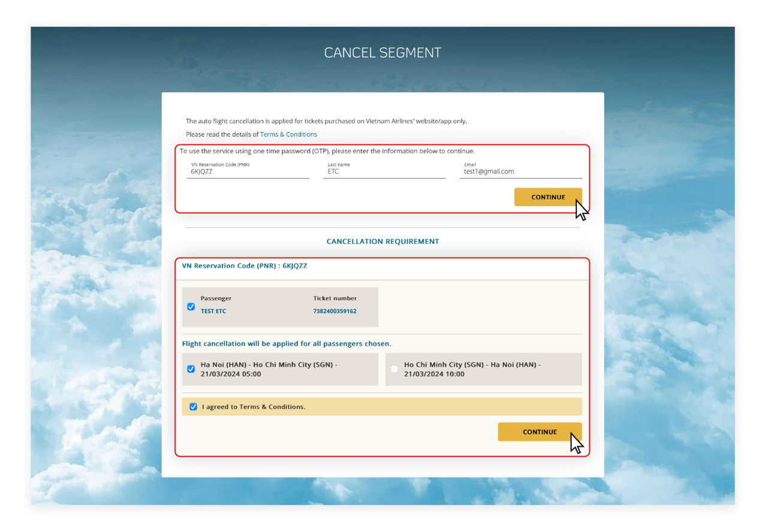Uncheck the Ha Noi to Ho Chi Minh City flight
Viewport: 765px width, 532px height.
coord(191,369)
